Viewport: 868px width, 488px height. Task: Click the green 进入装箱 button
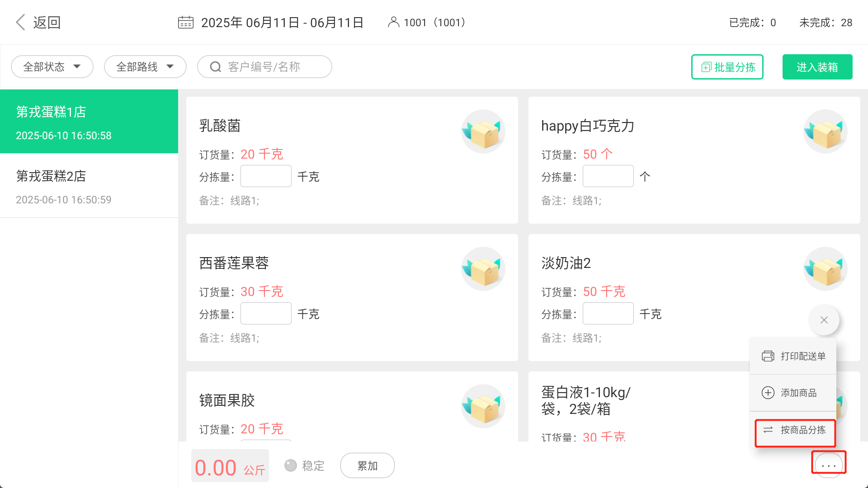[x=817, y=67]
